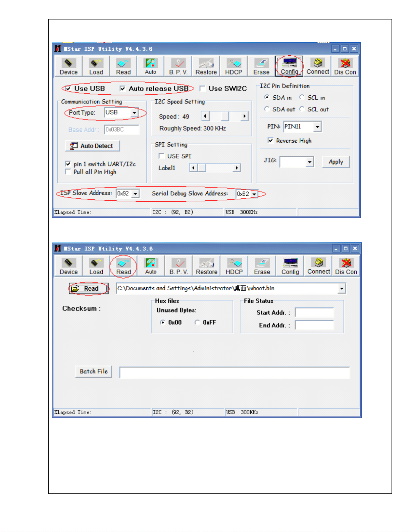Click the Batch File path text field

coord(235,373)
